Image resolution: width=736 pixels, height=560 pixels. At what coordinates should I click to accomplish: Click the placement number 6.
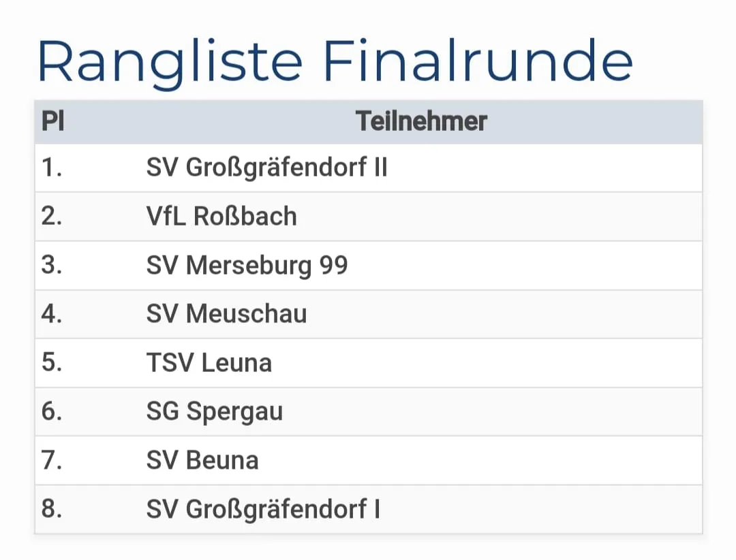click(x=52, y=412)
